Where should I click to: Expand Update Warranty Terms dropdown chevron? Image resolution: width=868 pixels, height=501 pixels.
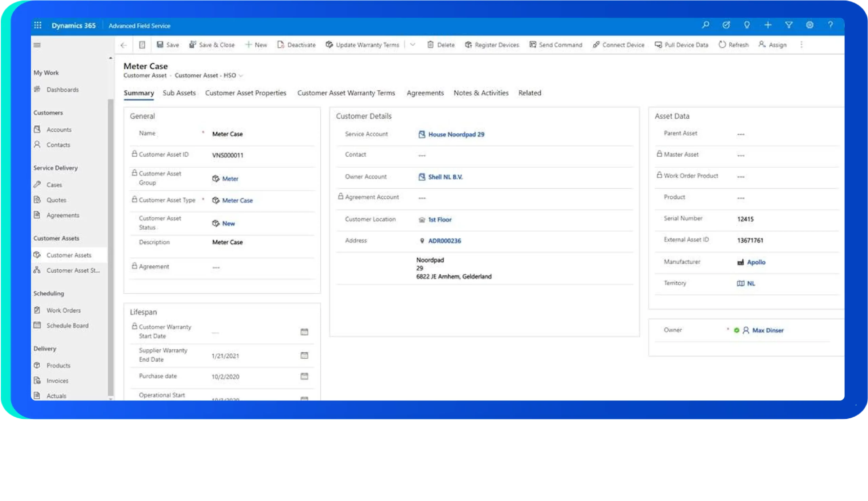click(x=413, y=45)
